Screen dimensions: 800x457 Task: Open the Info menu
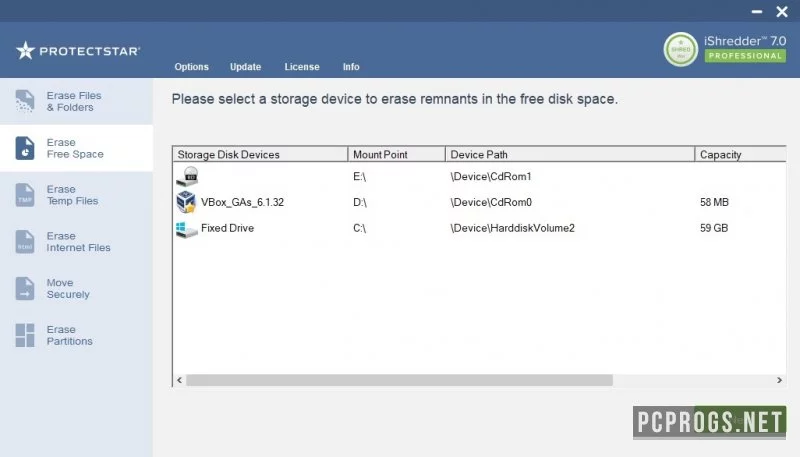pos(351,67)
